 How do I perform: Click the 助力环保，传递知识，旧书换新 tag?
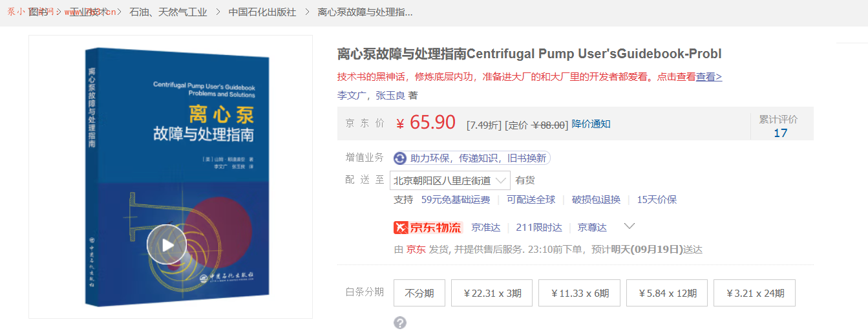478,158
